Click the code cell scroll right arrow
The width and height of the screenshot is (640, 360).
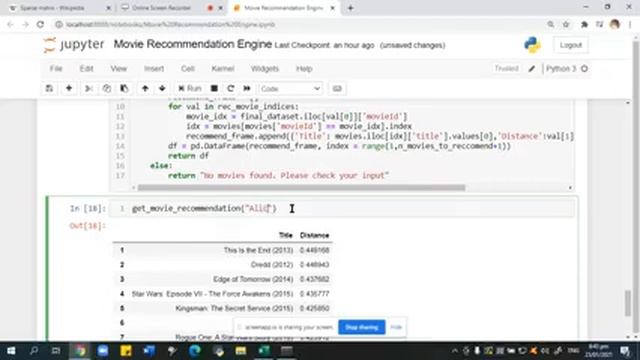[570, 188]
